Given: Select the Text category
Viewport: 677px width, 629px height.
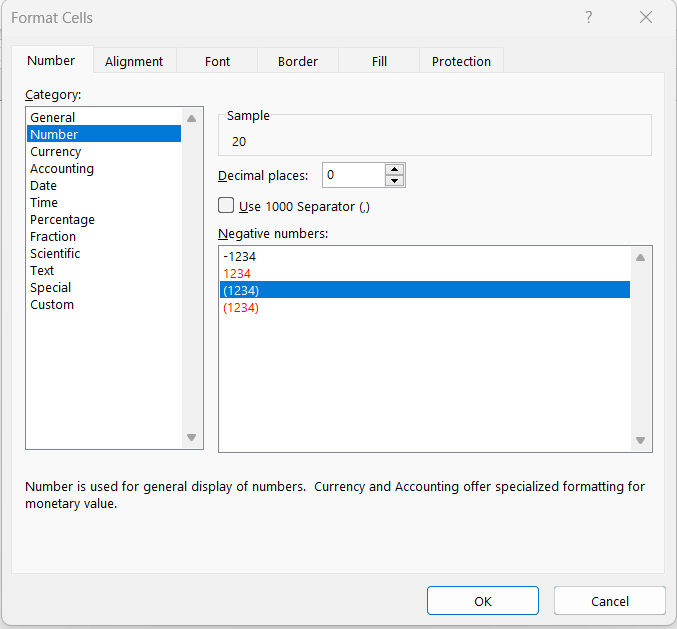Looking at the screenshot, I should 104,271.
